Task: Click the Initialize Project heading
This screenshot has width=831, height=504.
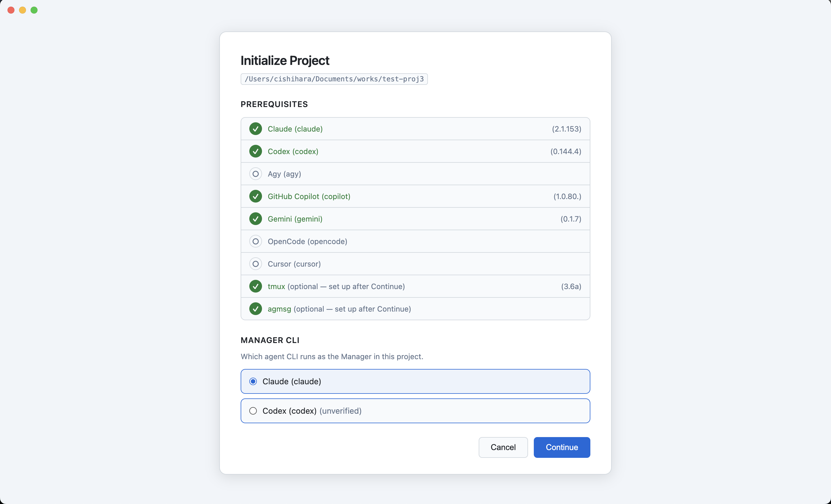Action: click(x=285, y=61)
